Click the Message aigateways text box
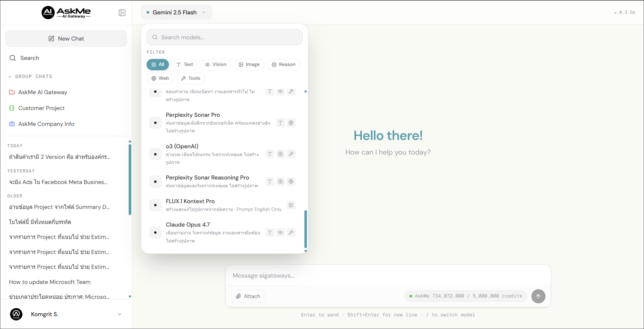Screen dimensions: 644x329 pos(388,276)
